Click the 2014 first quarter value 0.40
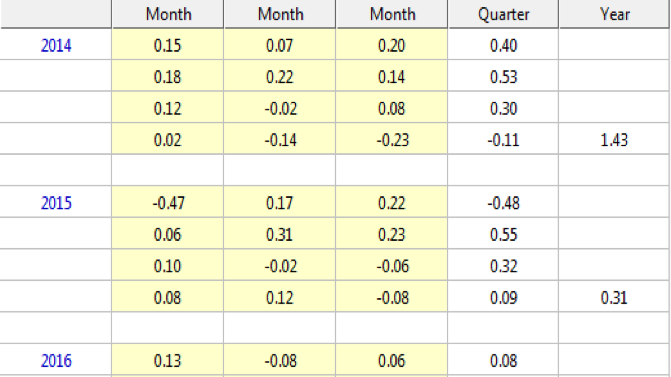 [503, 45]
